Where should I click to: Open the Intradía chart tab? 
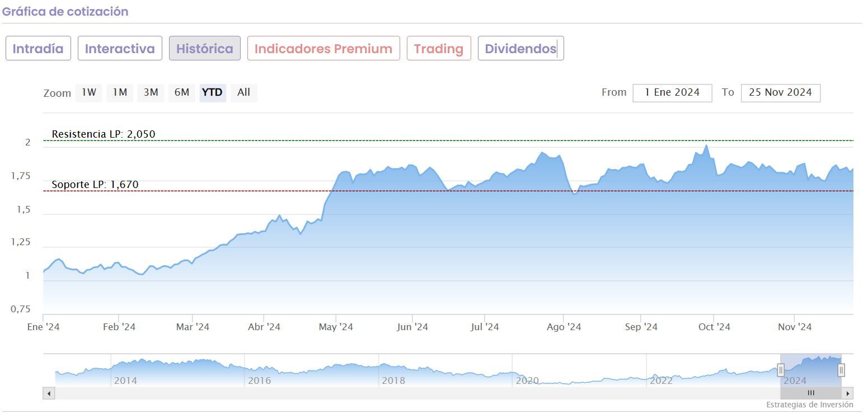38,49
